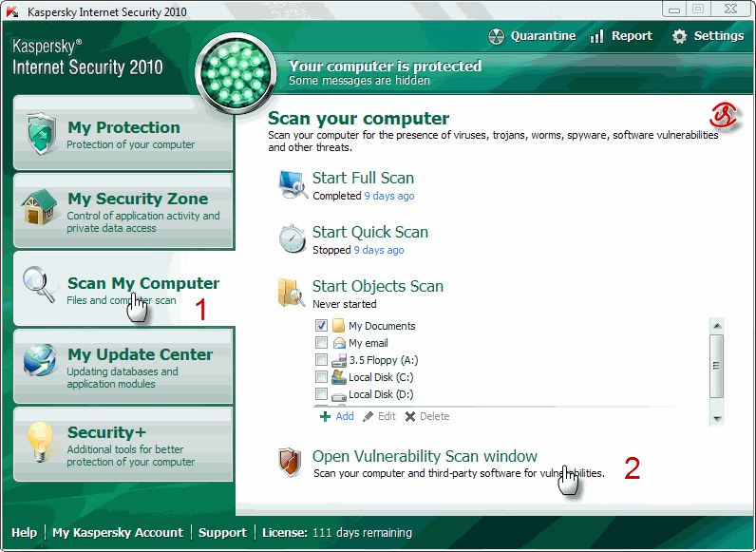Start Objects Scan
Viewport: 756px width, 552px height.
tap(377, 286)
